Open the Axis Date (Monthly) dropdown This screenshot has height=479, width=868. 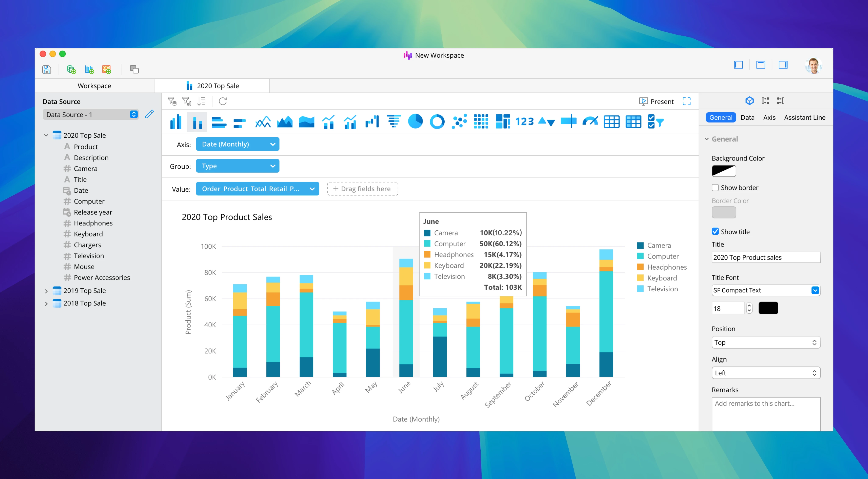[238, 144]
